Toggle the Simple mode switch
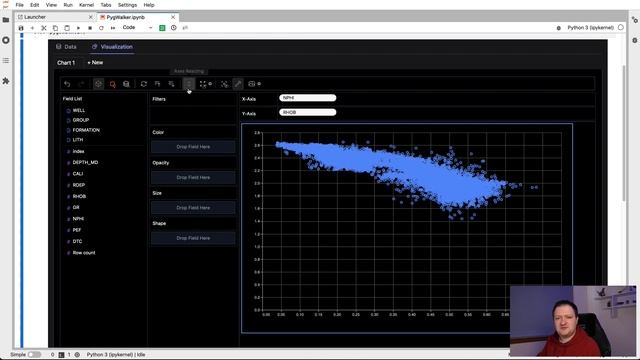Screen dimensions: 640x360 pyautogui.click(x=34, y=355)
